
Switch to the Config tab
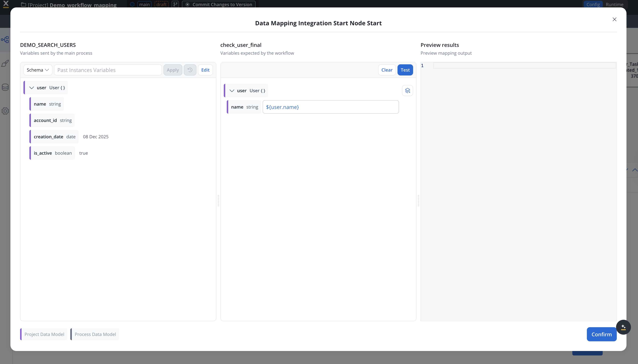pyautogui.click(x=593, y=4)
